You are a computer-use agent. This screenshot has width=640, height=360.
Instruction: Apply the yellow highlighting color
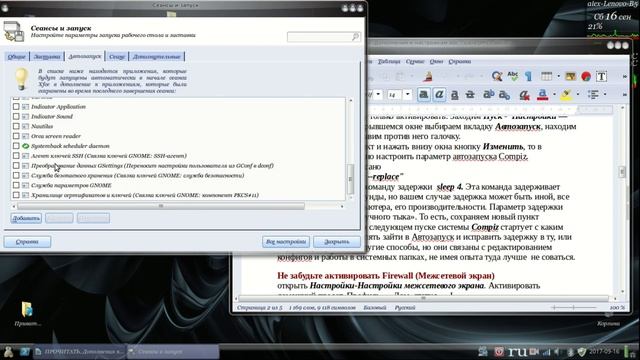pos(567,95)
